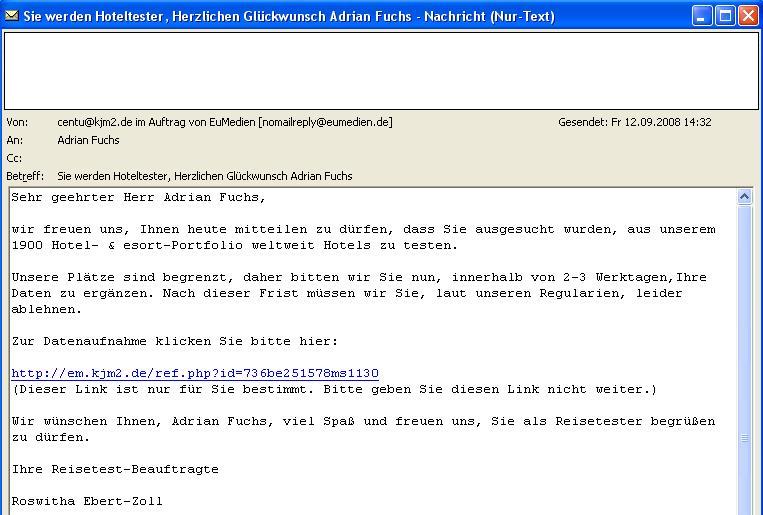Click the window title bar text
Viewport: 763px width, 515px height.
tap(288, 16)
